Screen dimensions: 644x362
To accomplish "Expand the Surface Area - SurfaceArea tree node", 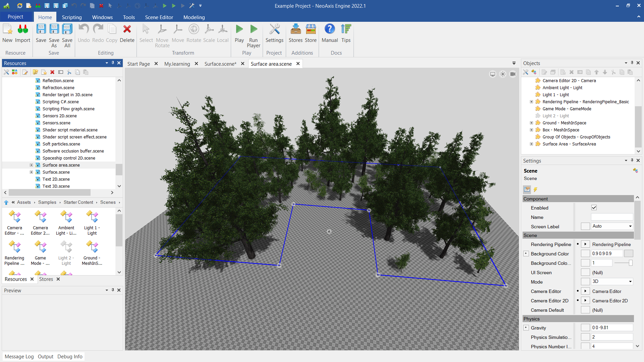I will (531, 144).
